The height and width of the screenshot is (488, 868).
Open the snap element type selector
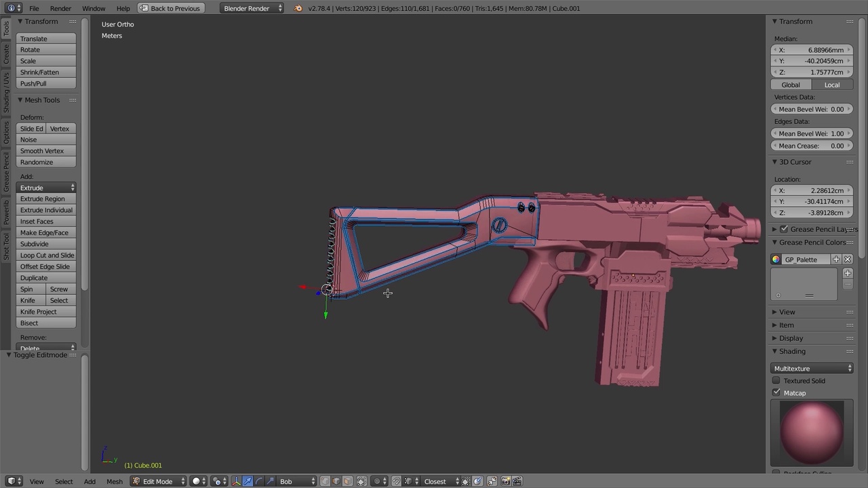point(410,481)
